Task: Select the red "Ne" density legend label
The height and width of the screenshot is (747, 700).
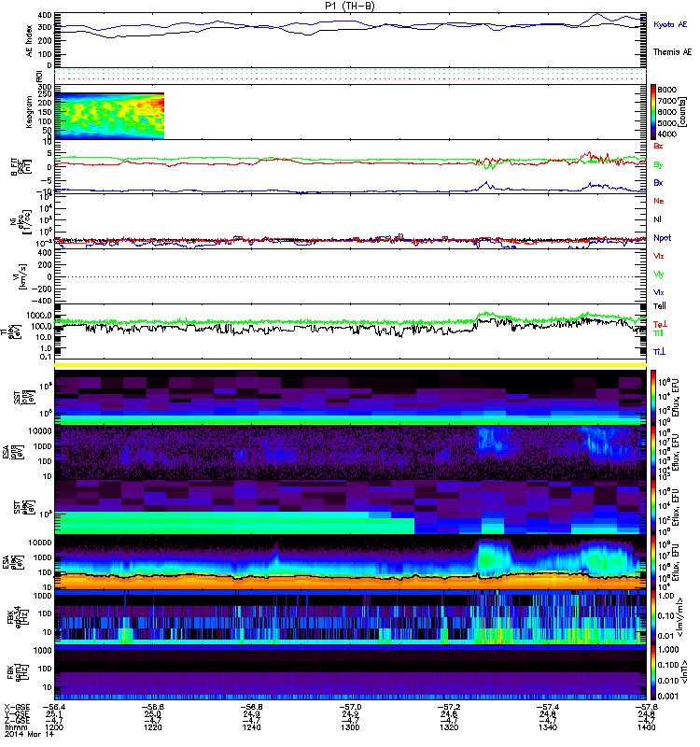Action: tap(659, 201)
